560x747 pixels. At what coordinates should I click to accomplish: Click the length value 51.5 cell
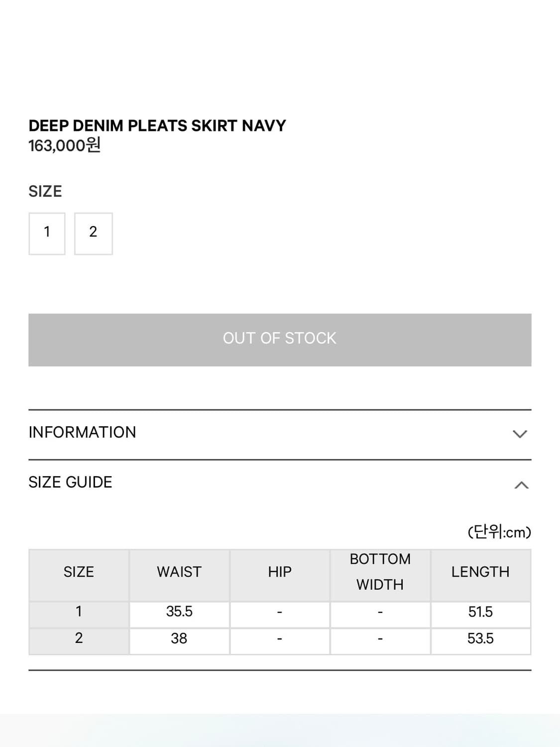(x=480, y=612)
